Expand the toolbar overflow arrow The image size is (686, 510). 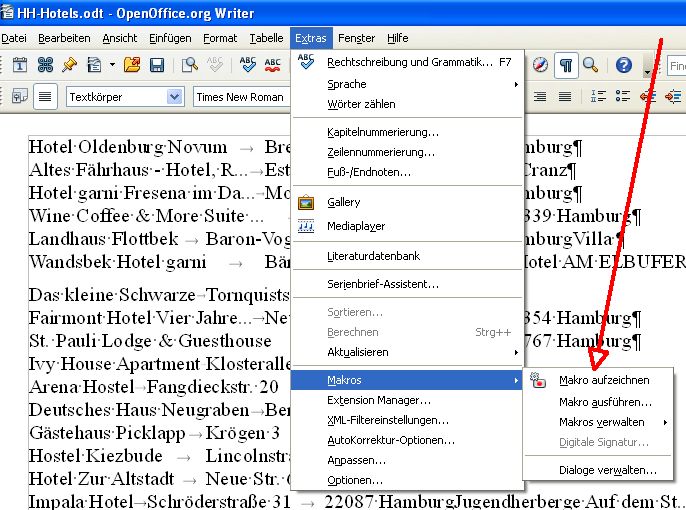648,71
